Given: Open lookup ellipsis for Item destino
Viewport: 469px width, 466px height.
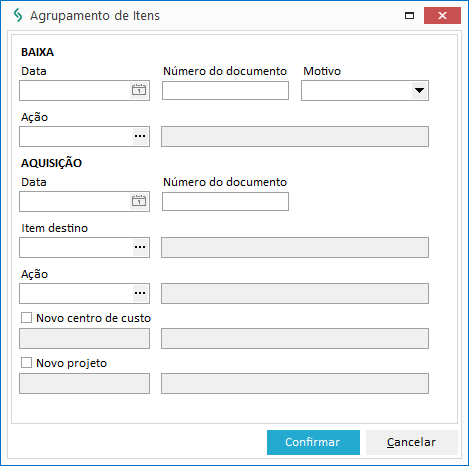Looking at the screenshot, I should pyautogui.click(x=140, y=247).
